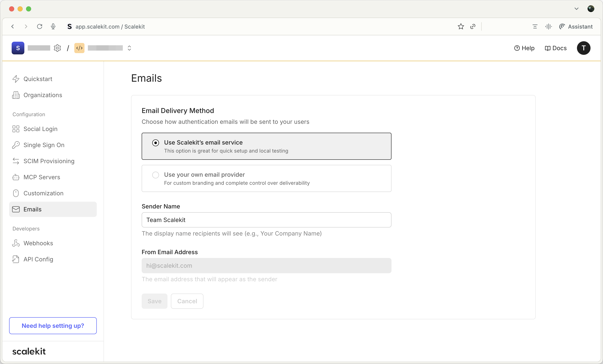
Task: Select the Use Scalekit's email service radio
Action: tap(156, 143)
